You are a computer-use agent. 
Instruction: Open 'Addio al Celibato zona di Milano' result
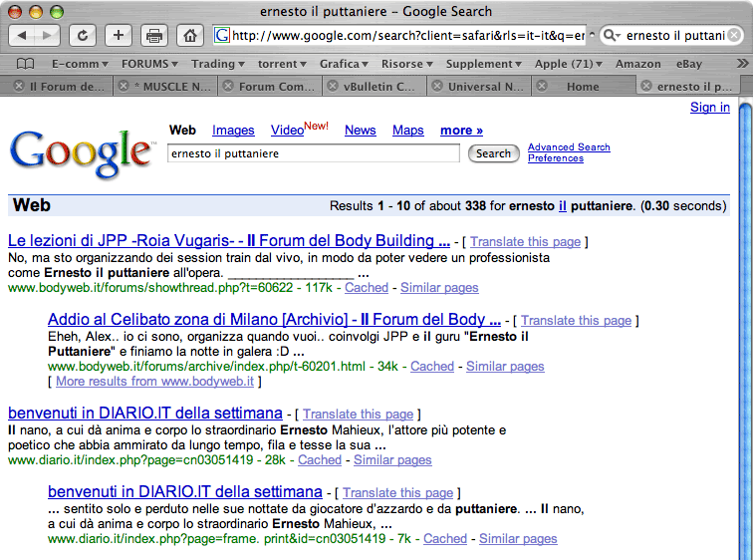[274, 320]
